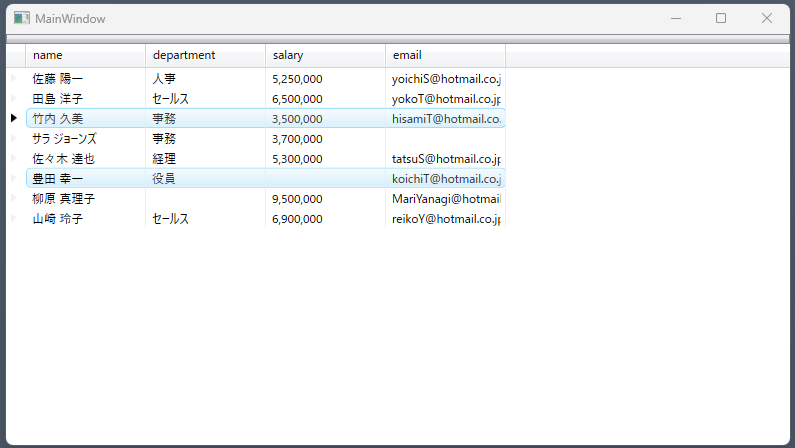Screen dimensions: 795x448
Task: Click the email cell starting with yokoT
Action: [x=446, y=98]
